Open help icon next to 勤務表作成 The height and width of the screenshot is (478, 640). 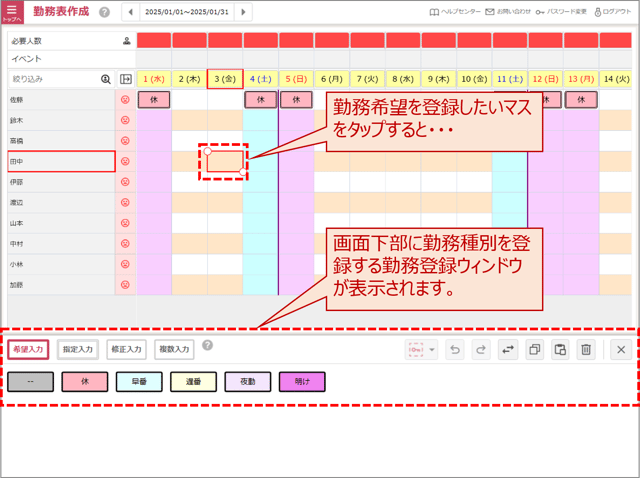pos(104,12)
